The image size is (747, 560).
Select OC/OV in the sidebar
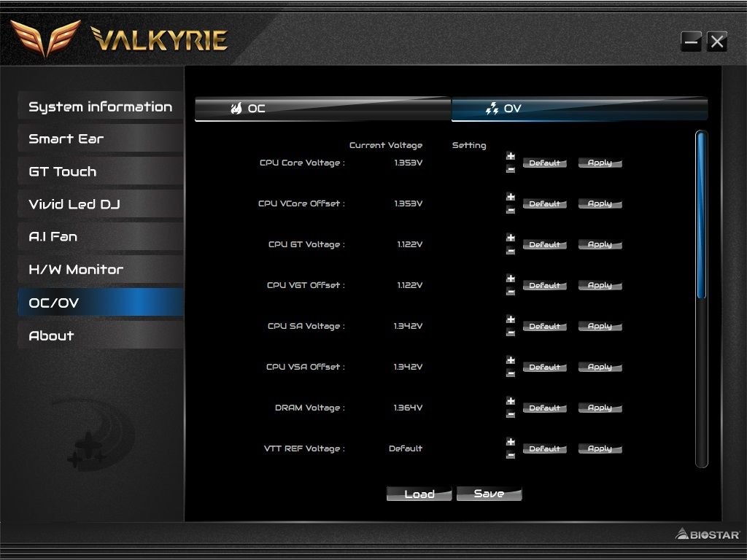[101, 303]
